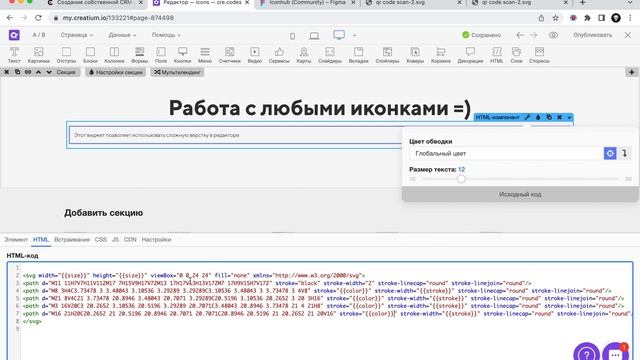
Task: Switch to mobile phone preview
Action: point(292,36)
